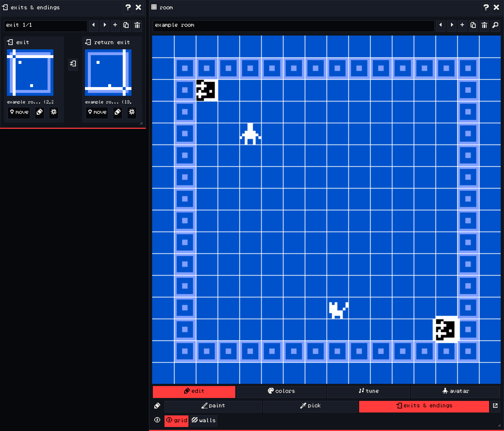Click the avatar sprite in the room
Screen dimensions: 504x431
tap(250, 134)
